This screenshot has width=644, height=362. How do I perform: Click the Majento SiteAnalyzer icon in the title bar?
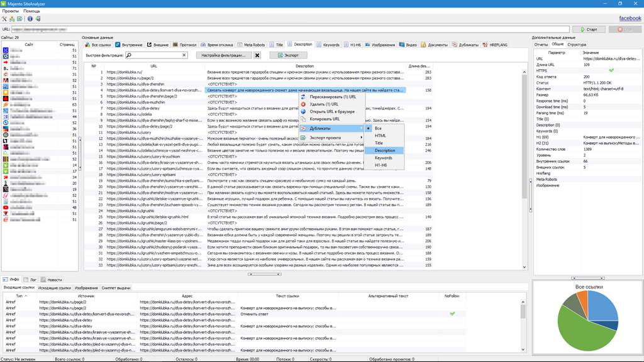click(x=5, y=4)
